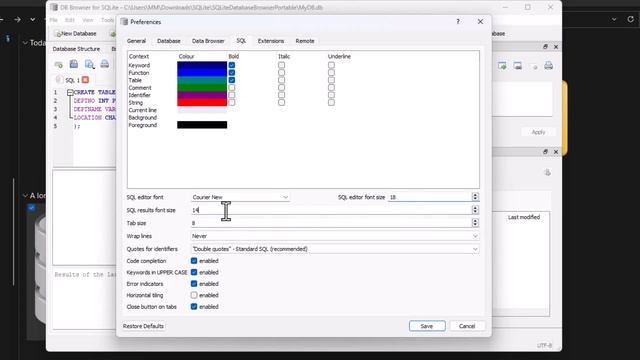Open the Wrap lines dropdown
The height and width of the screenshot is (360, 640).
[x=335, y=236]
